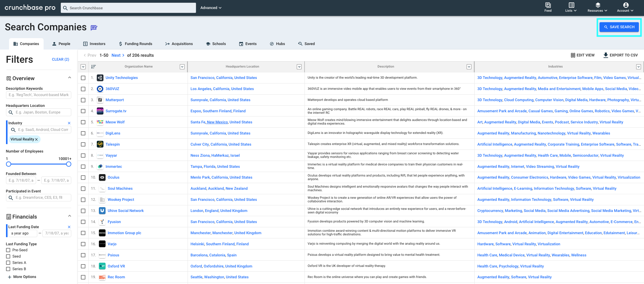The height and width of the screenshot is (284, 644).
Task: Check the Series B funding type
Action: [x=8, y=269]
